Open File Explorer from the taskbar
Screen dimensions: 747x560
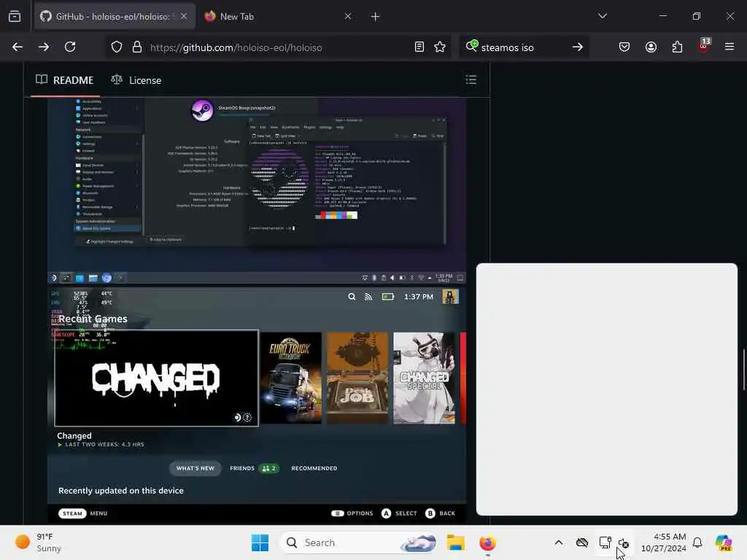click(455, 542)
